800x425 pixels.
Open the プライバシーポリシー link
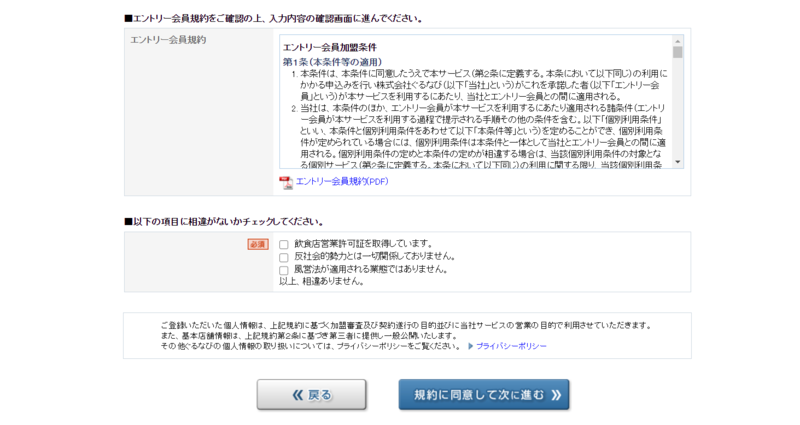click(x=511, y=346)
